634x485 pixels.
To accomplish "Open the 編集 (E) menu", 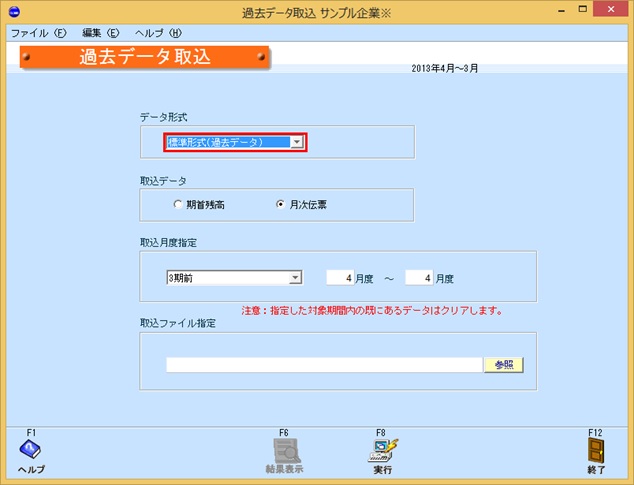I will pos(101,33).
